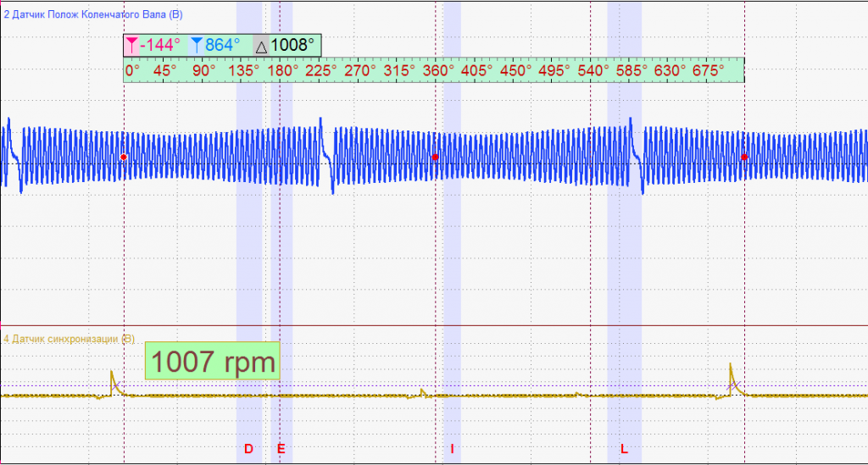Select the highlighted zone labeled L

(x=625, y=232)
